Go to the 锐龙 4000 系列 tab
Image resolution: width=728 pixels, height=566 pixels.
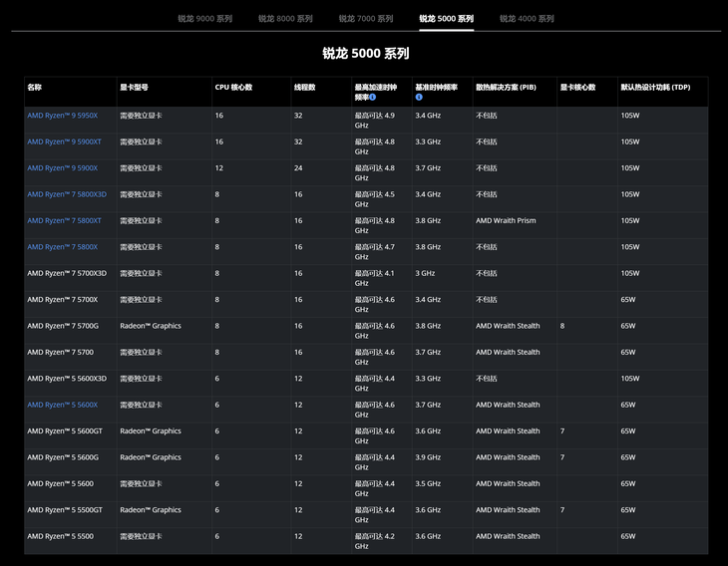coord(527,18)
